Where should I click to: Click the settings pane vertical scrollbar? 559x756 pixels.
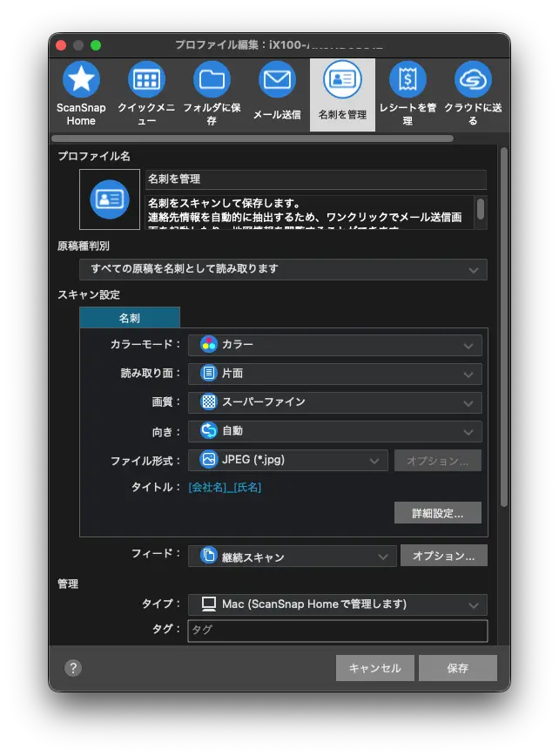coord(503,327)
